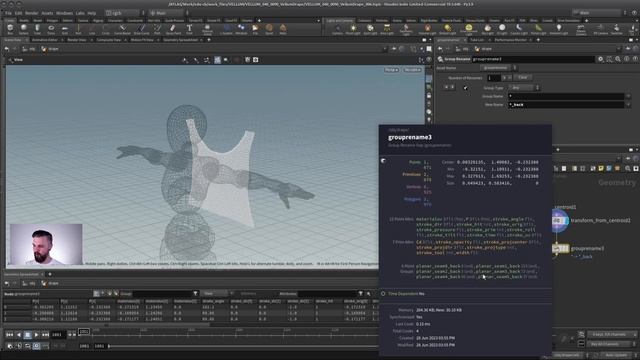Screen dimensions: 640x360
Task: Click the current frame marker on the timeline
Action: 84,331
